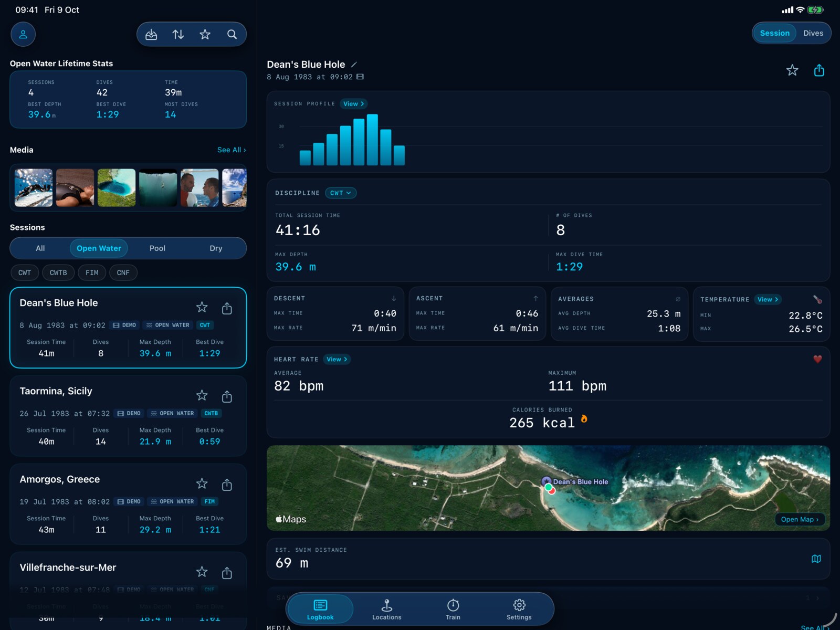Open the two men photo thumbnail
Image resolution: width=840 pixels, height=630 pixels.
[x=199, y=187]
